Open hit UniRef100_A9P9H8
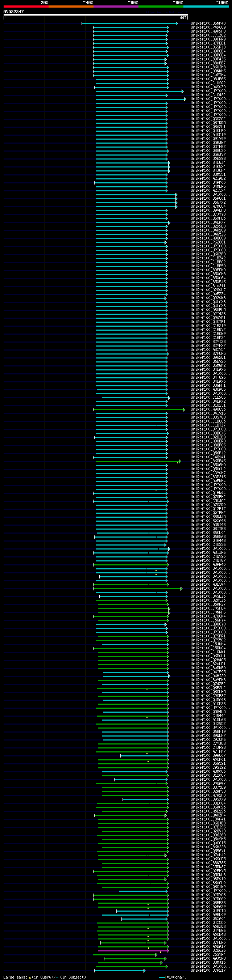232x980 pixels. point(208,31)
